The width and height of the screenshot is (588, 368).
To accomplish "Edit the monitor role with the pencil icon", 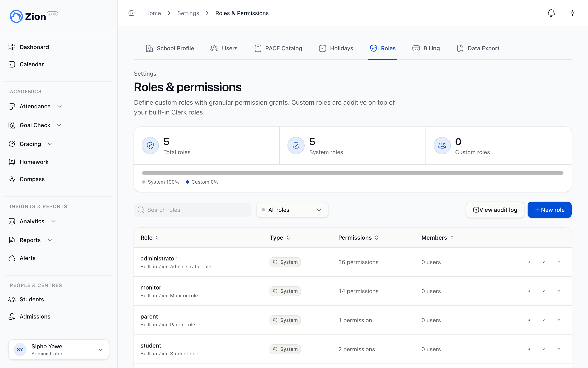I will [529, 291].
